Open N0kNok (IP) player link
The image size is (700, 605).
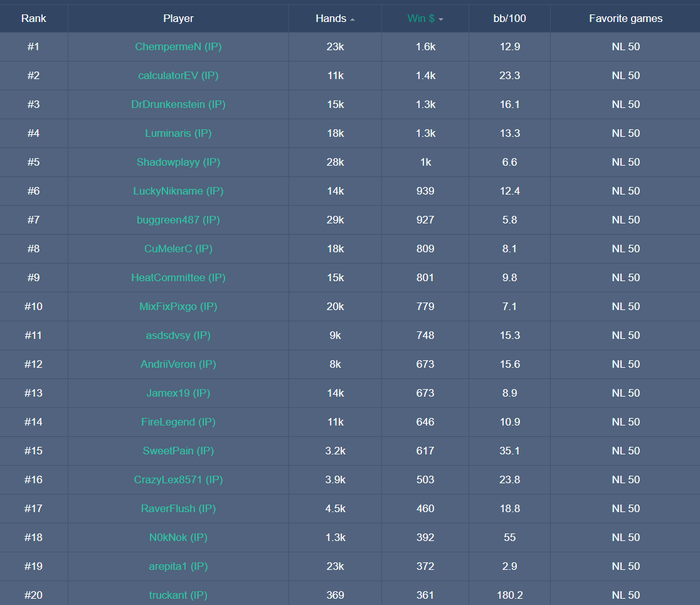click(x=178, y=538)
